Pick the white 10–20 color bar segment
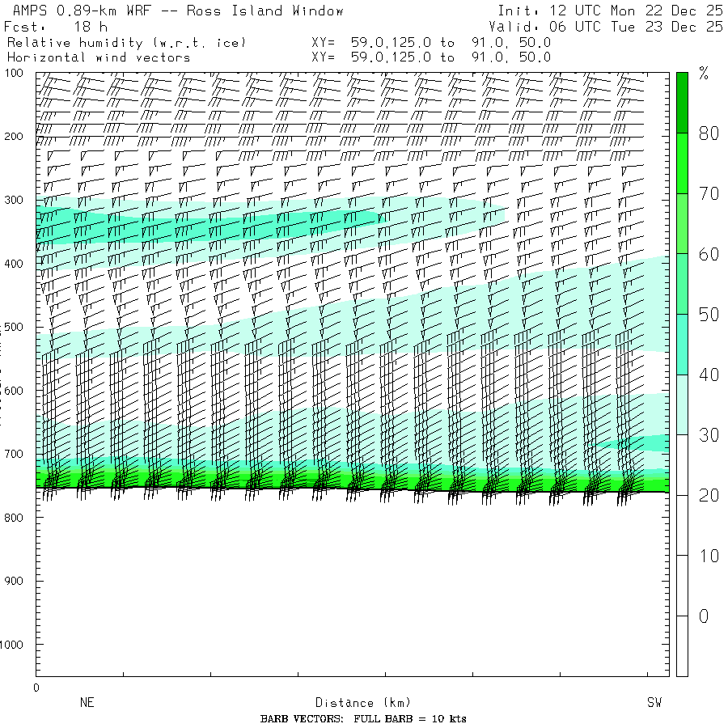 pos(682,526)
